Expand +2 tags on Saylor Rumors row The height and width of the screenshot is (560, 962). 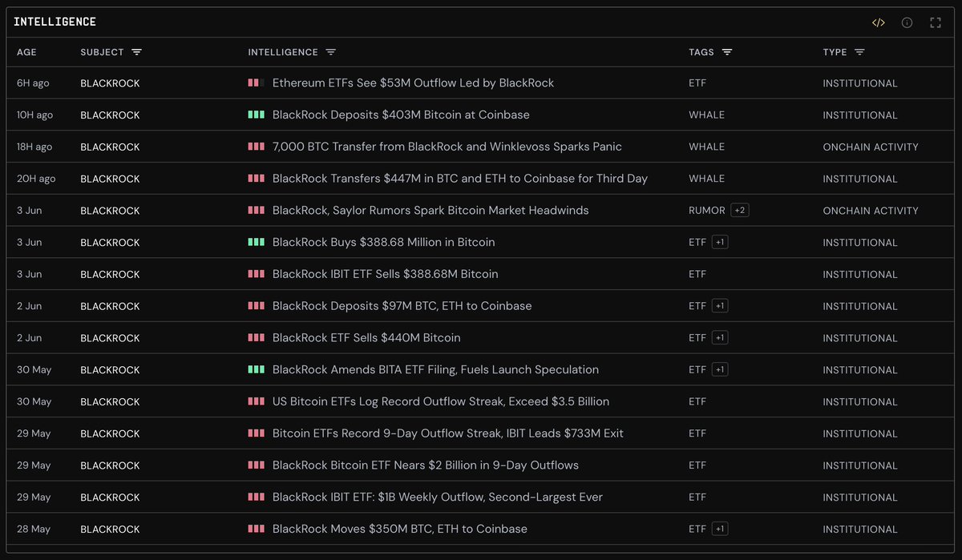(x=739, y=210)
